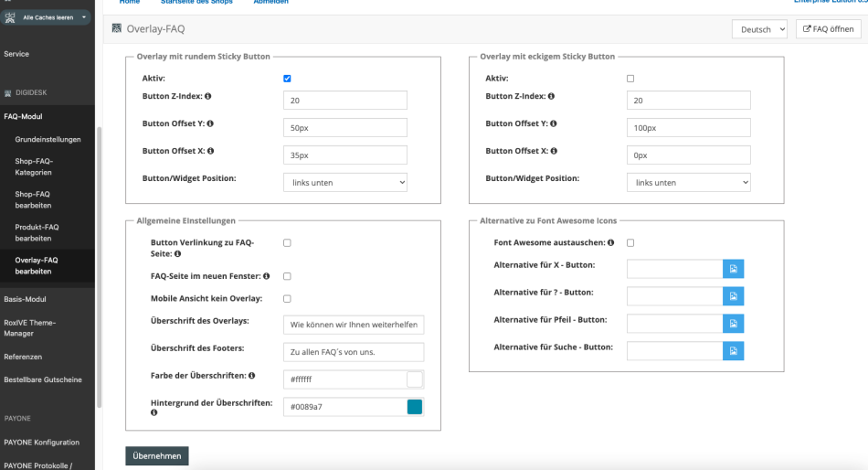
Task: Open file picker for Pfeil-Button alternative
Action: [734, 324]
